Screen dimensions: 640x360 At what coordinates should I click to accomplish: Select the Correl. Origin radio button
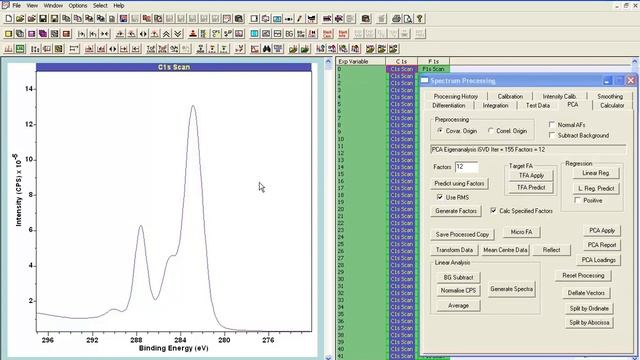(491, 131)
